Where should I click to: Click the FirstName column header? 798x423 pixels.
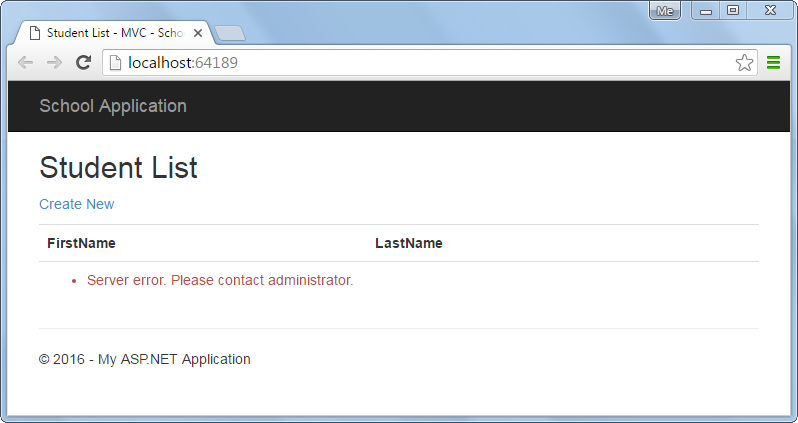(x=81, y=243)
